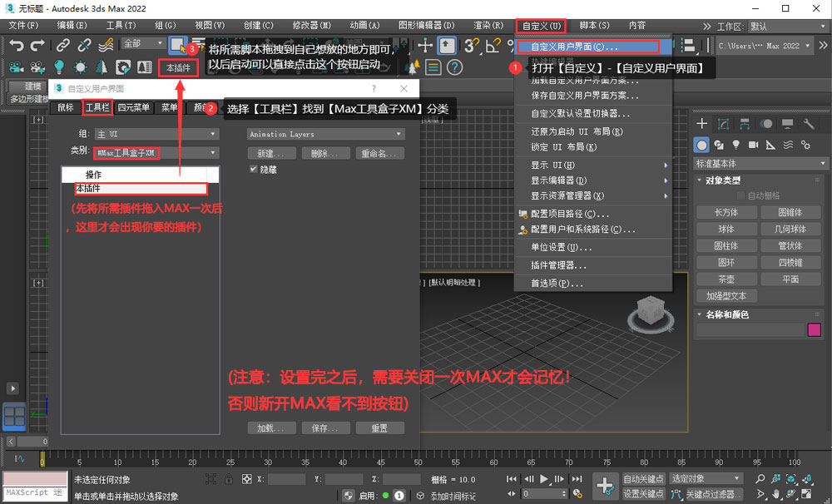Toggle 自动关键点 auto key mode
The height and width of the screenshot is (504, 832).
click(643, 478)
